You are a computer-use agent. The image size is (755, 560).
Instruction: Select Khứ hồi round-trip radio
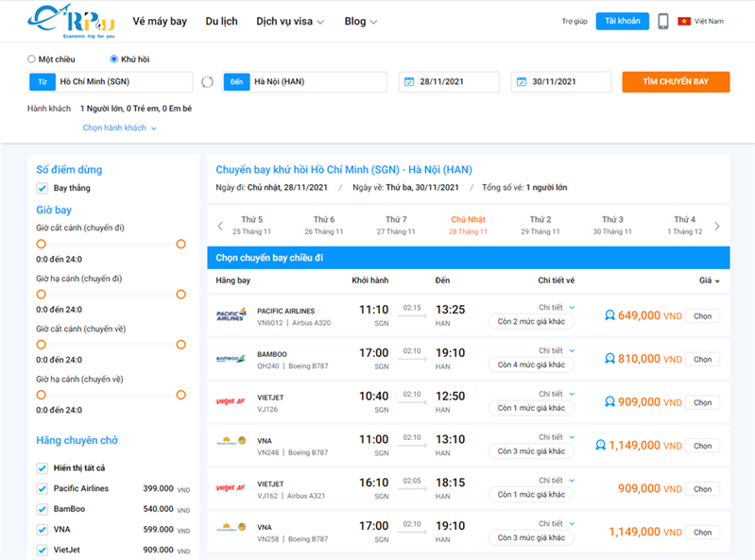click(113, 59)
